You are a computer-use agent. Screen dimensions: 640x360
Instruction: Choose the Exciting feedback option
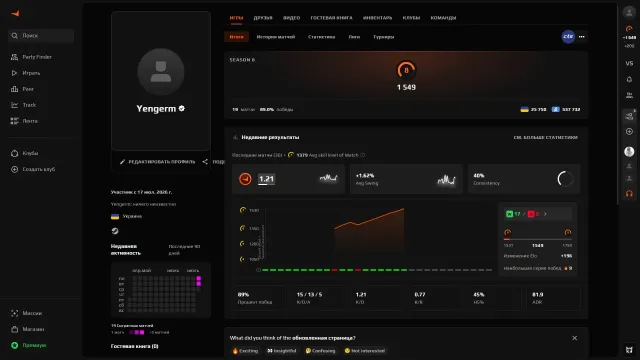pyautogui.click(x=245, y=351)
